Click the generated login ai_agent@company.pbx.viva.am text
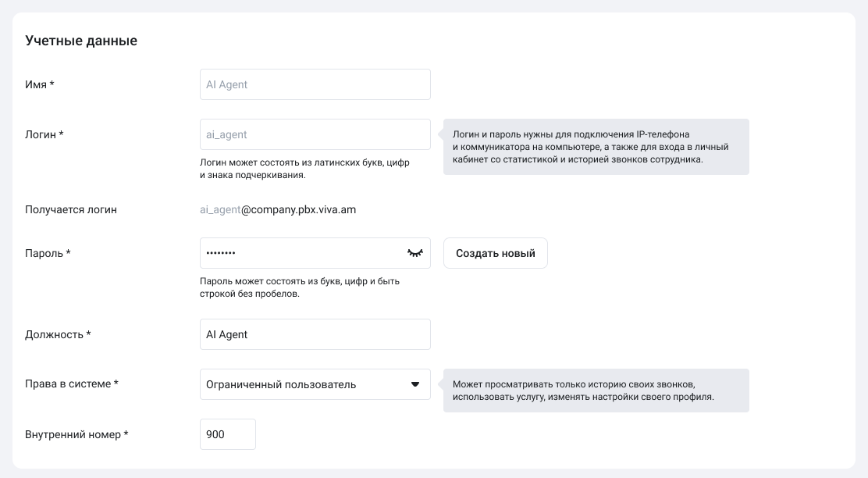The width and height of the screenshot is (868, 478). click(x=278, y=210)
